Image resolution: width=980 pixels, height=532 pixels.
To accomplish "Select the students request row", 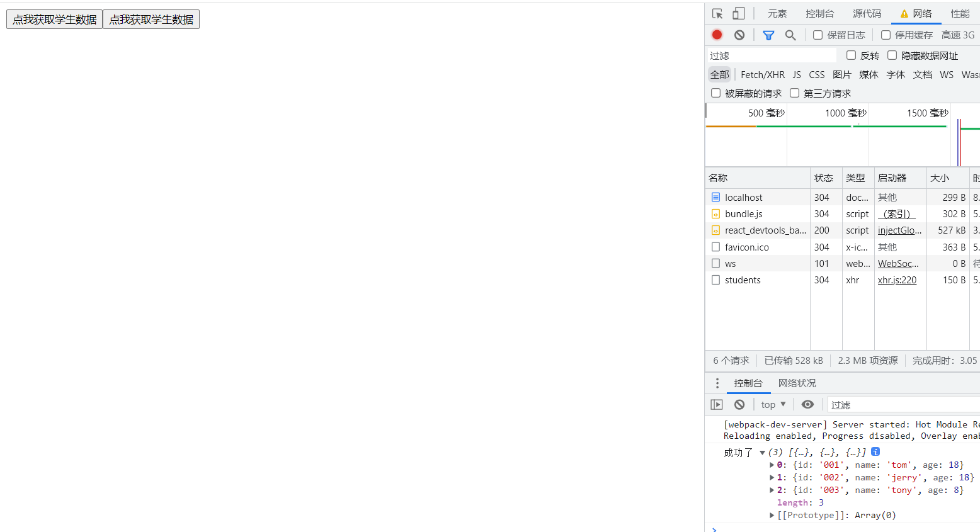I will click(743, 280).
